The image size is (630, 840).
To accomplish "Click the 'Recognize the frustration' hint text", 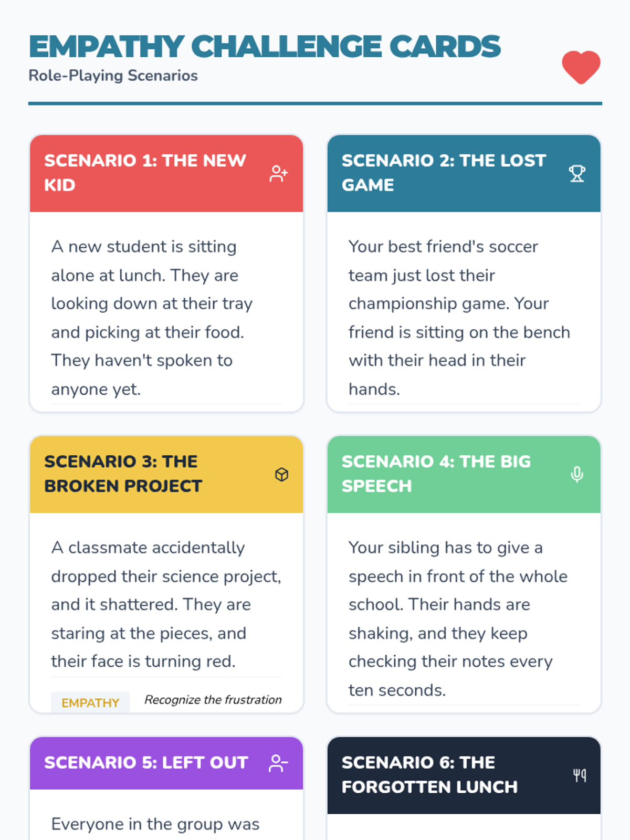I will 213,700.
